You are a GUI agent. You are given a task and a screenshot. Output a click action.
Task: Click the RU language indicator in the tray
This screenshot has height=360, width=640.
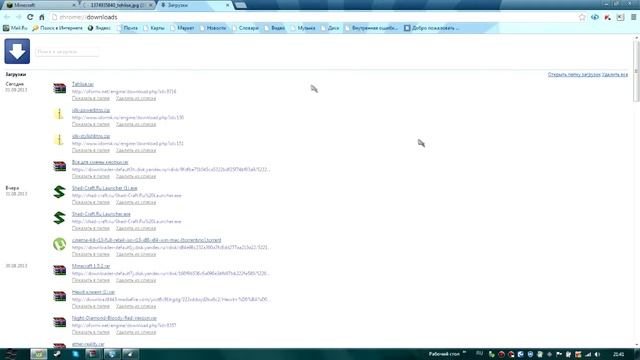point(480,353)
